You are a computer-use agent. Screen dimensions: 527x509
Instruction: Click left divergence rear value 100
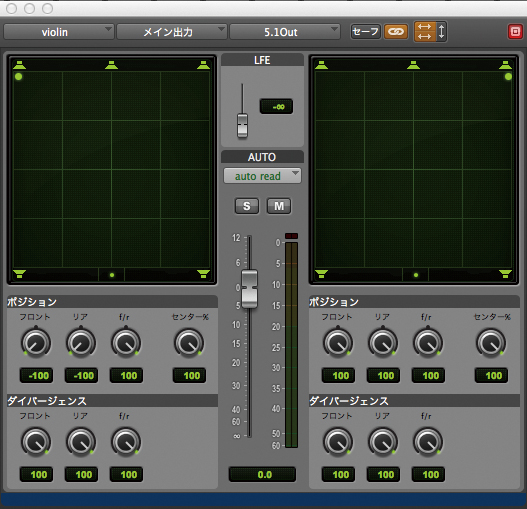coord(81,474)
